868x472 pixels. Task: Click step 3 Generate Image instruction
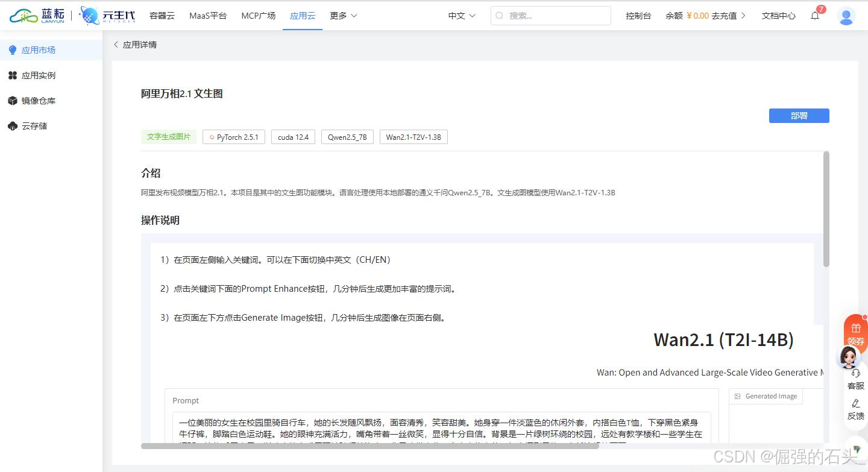click(304, 318)
